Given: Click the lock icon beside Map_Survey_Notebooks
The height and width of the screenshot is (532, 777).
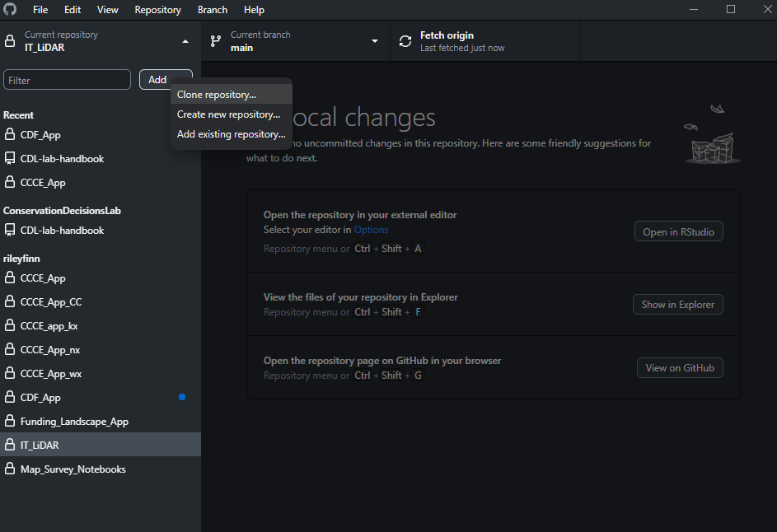Looking at the screenshot, I should click(10, 469).
